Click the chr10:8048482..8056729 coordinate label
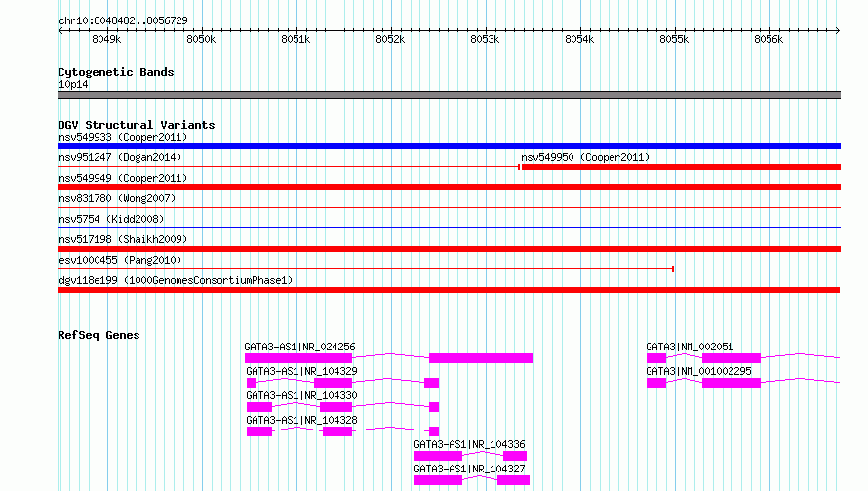The height and width of the screenshot is (491, 868). click(123, 20)
